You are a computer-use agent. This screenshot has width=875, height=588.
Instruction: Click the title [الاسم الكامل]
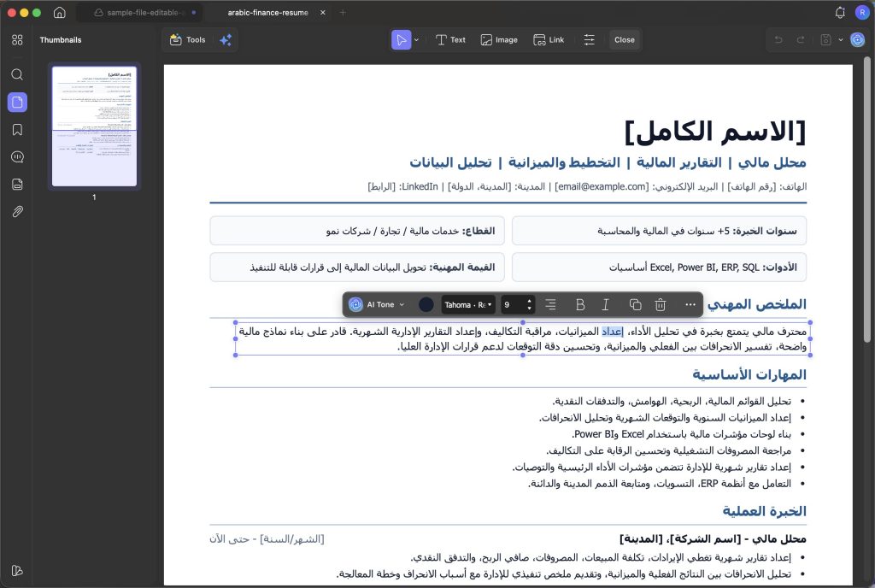[715, 131]
